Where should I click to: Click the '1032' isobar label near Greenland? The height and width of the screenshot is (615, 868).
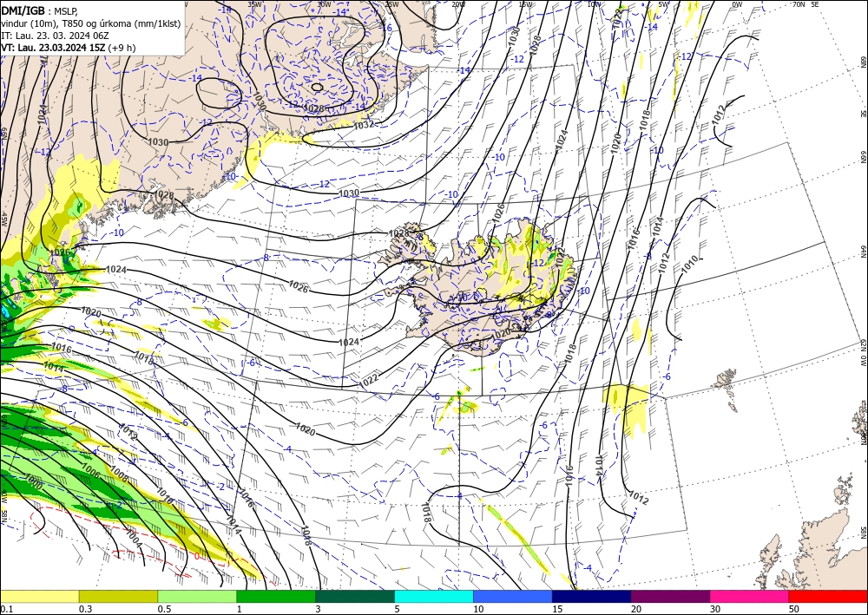pos(364,125)
